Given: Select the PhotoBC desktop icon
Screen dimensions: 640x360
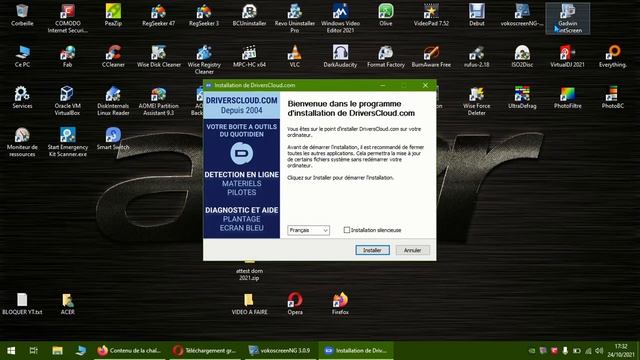Looking at the screenshot, I should pyautogui.click(x=613, y=98).
